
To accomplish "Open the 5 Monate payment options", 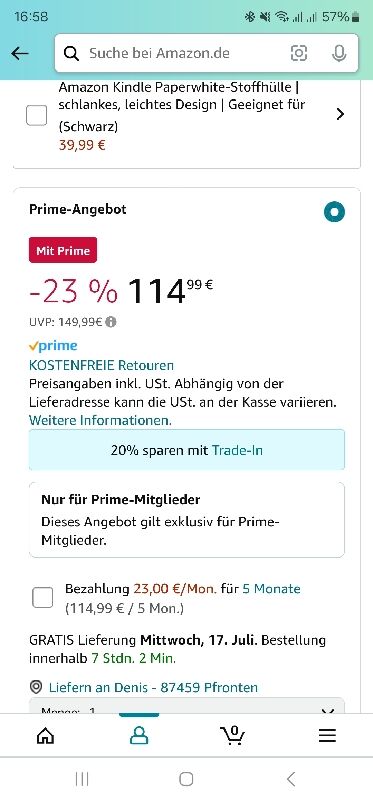I will (x=271, y=589).
